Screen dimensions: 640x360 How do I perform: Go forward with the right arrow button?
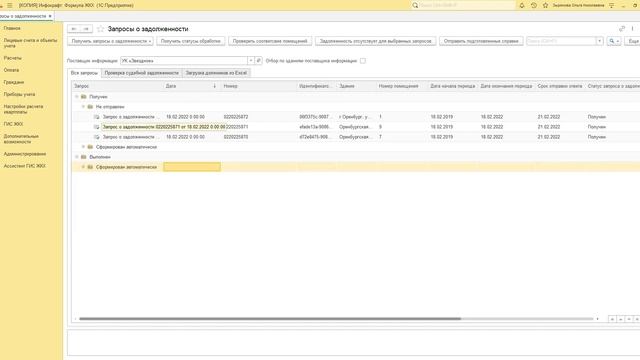tap(86, 29)
